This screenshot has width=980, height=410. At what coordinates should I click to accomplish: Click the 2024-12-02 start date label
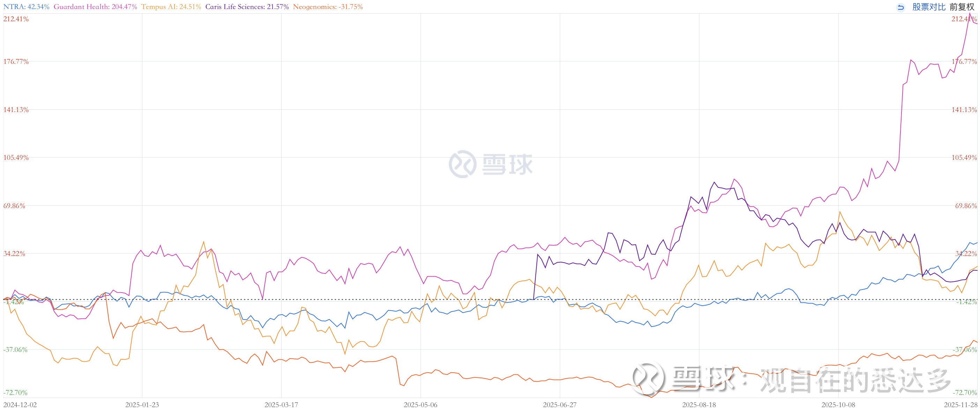point(20,405)
